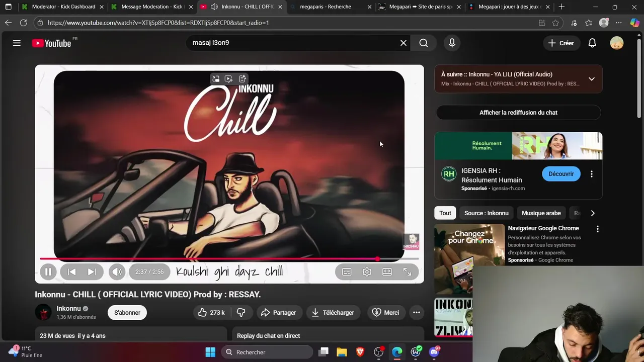
Task: Open the Windows Start menu
Action: point(210,352)
